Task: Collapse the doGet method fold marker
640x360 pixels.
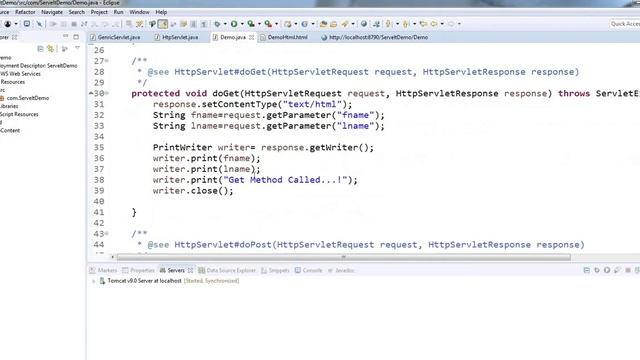Action: tap(107, 93)
